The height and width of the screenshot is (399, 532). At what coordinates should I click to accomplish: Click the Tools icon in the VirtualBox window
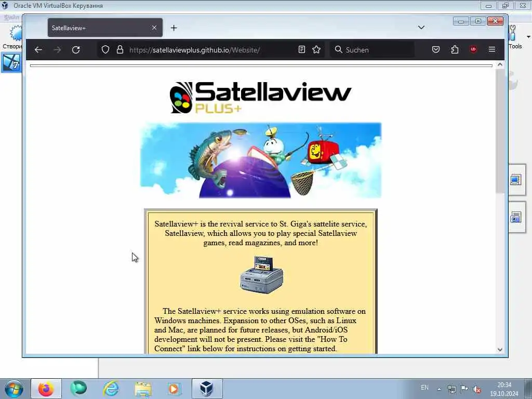coord(515,37)
